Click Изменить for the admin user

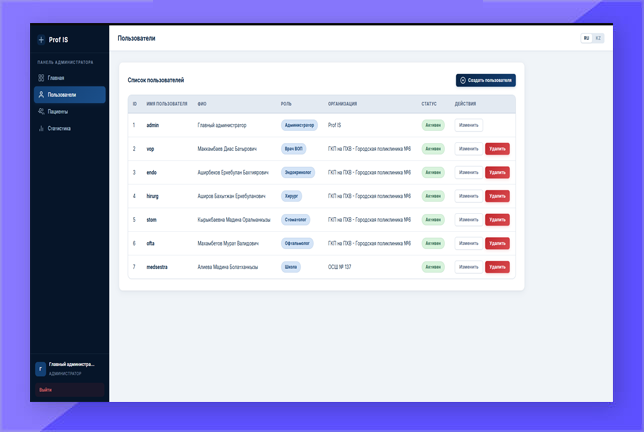pyautogui.click(x=468, y=125)
